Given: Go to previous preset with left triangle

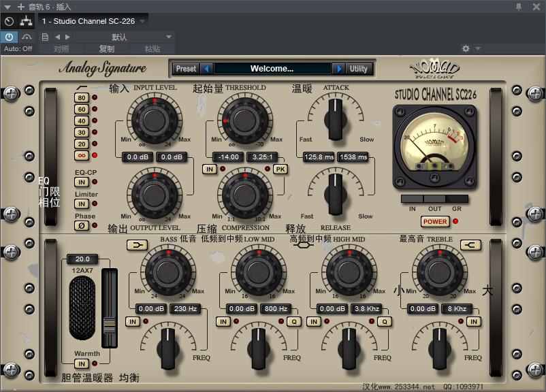Looking at the screenshot, I should tap(57, 37).
